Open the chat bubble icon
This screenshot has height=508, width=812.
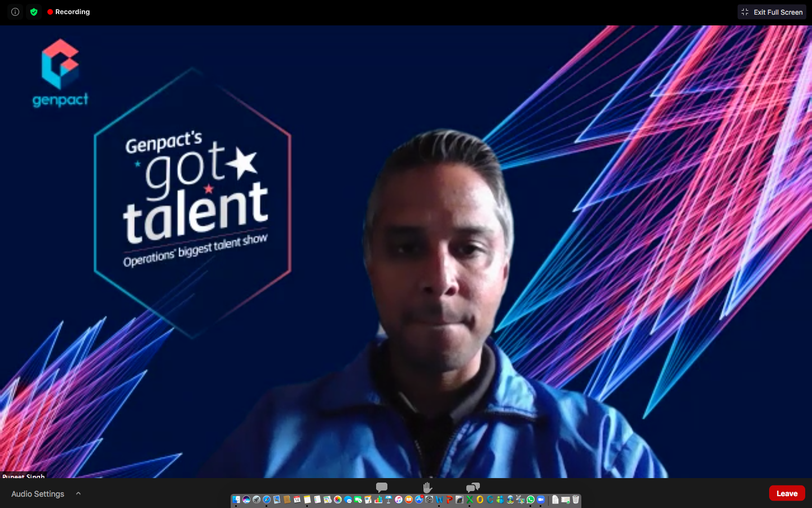coord(382,487)
